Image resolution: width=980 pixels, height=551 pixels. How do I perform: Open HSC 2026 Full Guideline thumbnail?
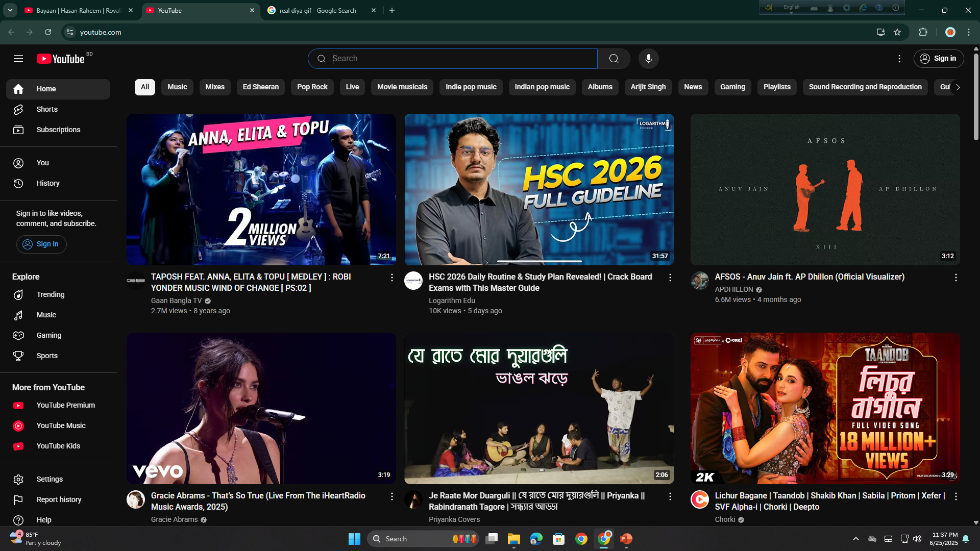pyautogui.click(x=539, y=189)
